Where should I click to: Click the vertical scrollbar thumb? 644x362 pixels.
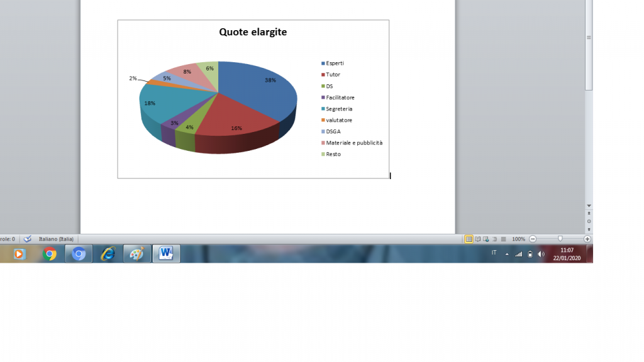589,45
